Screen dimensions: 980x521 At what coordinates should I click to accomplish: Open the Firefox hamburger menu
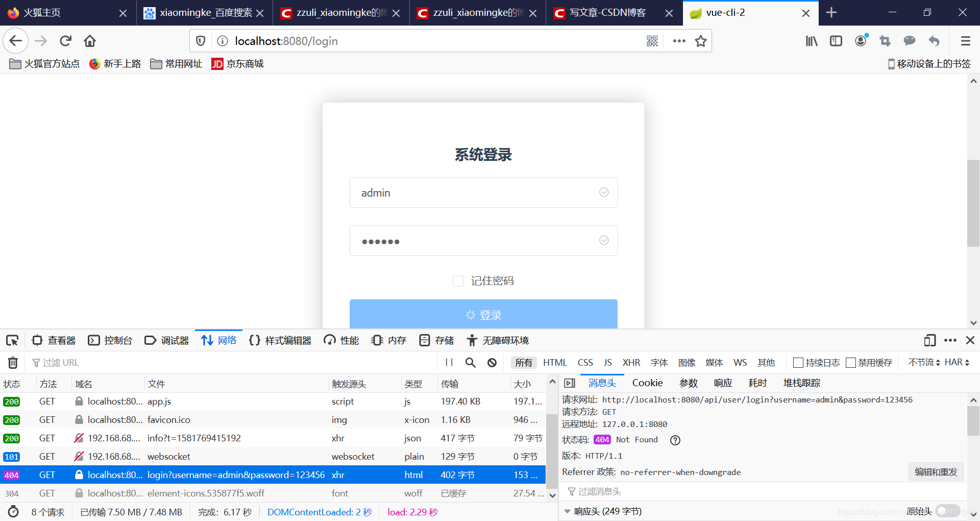(965, 41)
